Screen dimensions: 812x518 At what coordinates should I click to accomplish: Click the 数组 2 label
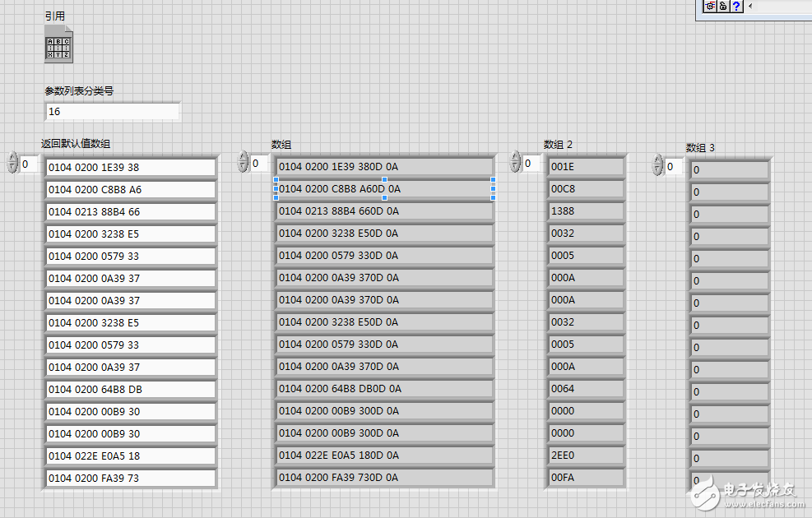(558, 145)
